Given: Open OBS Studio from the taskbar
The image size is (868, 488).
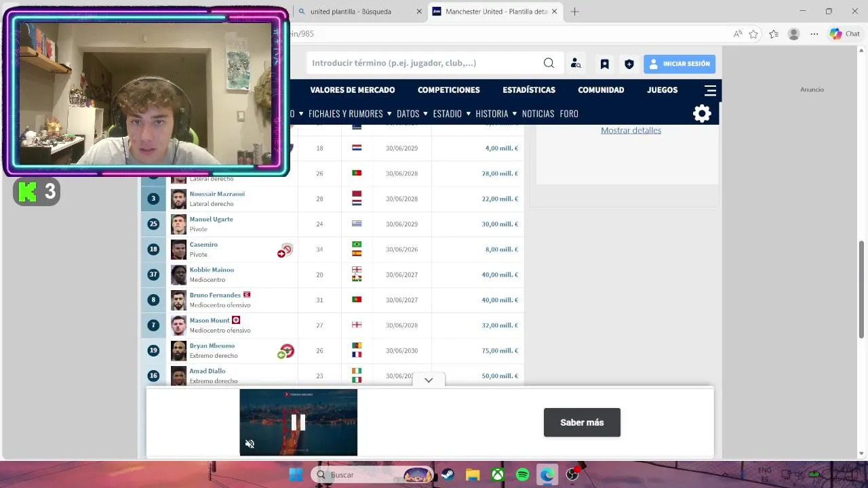Looking at the screenshot, I should click(x=572, y=475).
